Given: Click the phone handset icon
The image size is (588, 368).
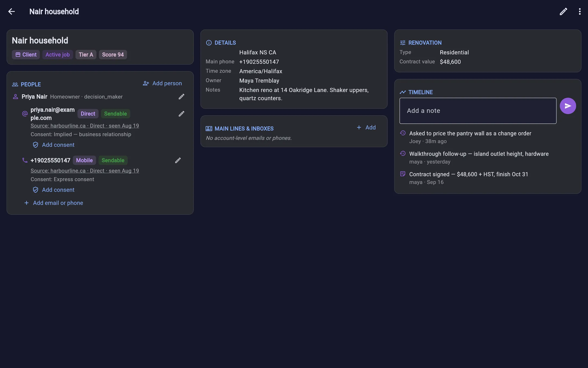Looking at the screenshot, I should tap(25, 160).
